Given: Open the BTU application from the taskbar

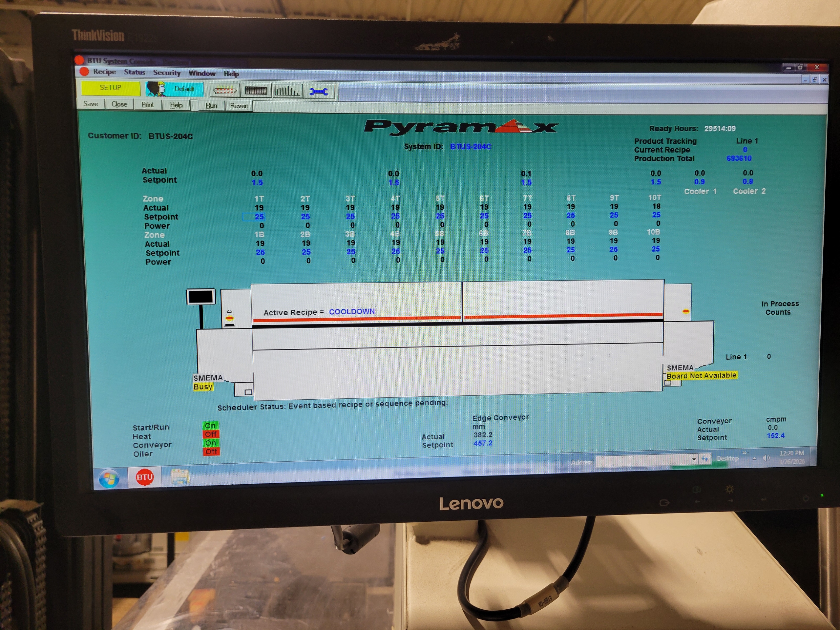Looking at the screenshot, I should click(145, 476).
